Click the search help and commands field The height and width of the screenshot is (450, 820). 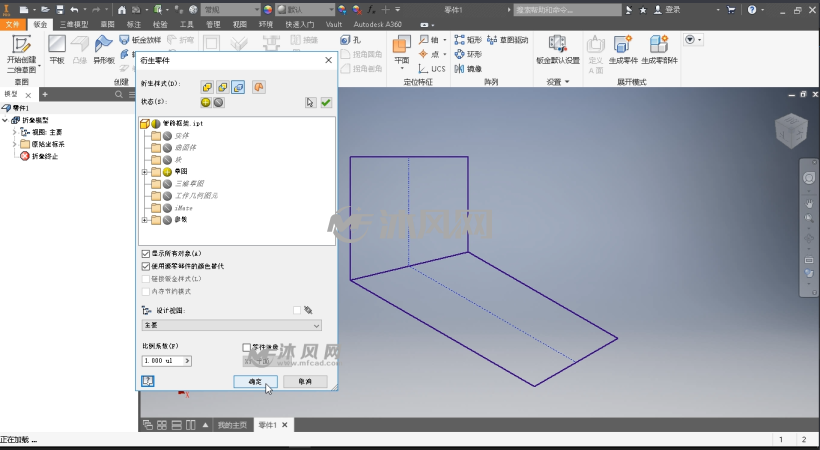(x=567, y=9)
